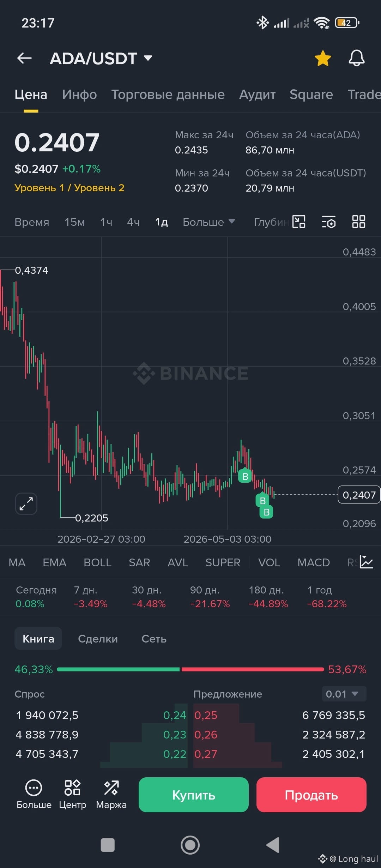Select bid price 0,24
The width and height of the screenshot is (381, 868).
[x=175, y=715]
